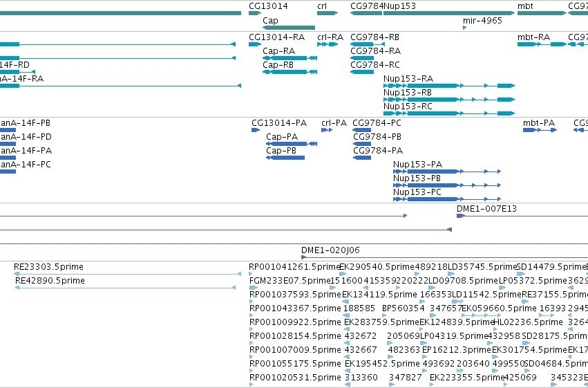Select EST RP001007009.5prime label
This screenshot has height=388, width=588.
pyautogui.click(x=295, y=350)
